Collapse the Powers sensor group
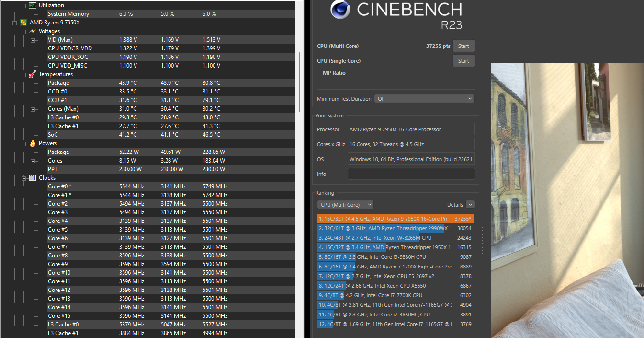Screen dimensions: 644x338 pos(23,143)
